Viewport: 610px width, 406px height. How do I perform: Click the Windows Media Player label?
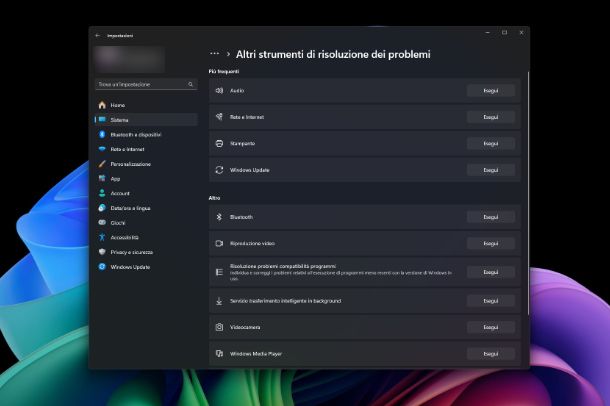(x=256, y=354)
